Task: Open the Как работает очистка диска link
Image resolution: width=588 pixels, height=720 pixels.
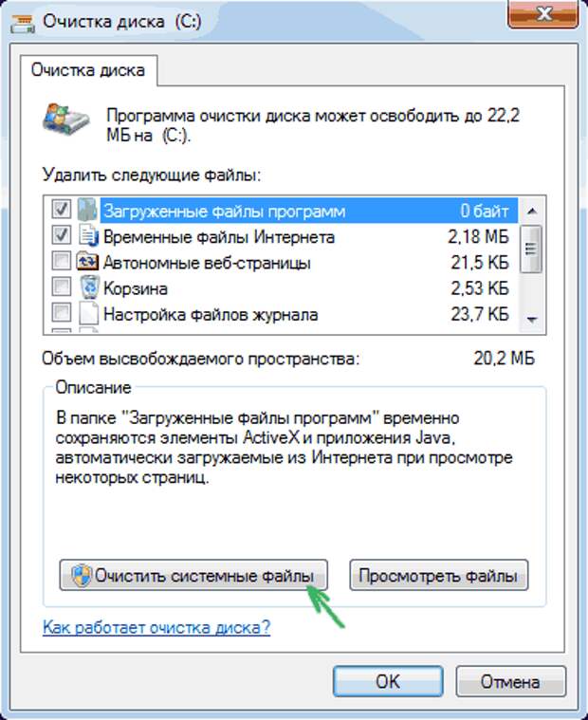Action: (x=156, y=627)
